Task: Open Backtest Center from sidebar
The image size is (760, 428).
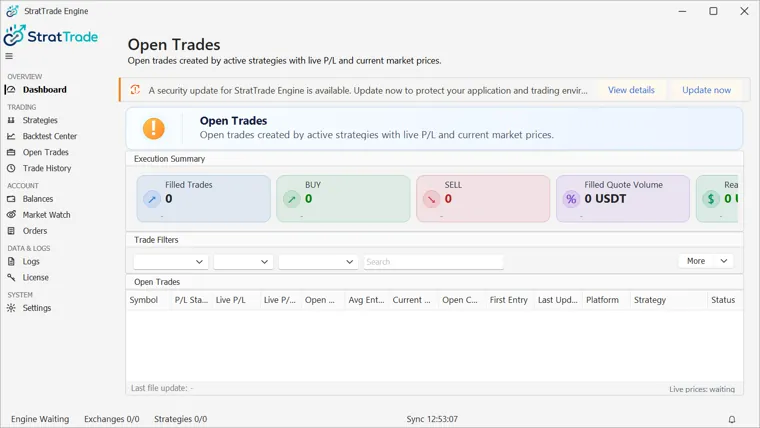Action: [x=50, y=136]
